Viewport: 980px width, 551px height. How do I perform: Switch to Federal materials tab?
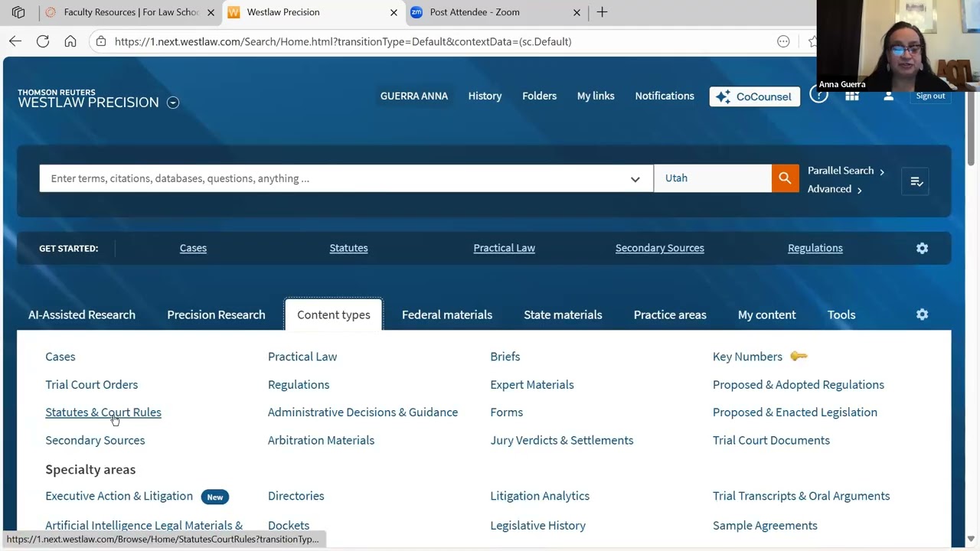(x=447, y=315)
